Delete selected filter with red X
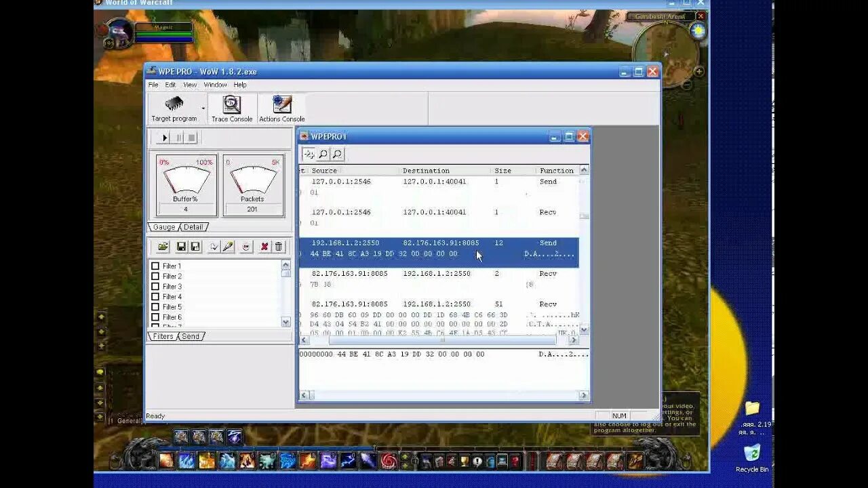868x488 pixels. tap(264, 247)
